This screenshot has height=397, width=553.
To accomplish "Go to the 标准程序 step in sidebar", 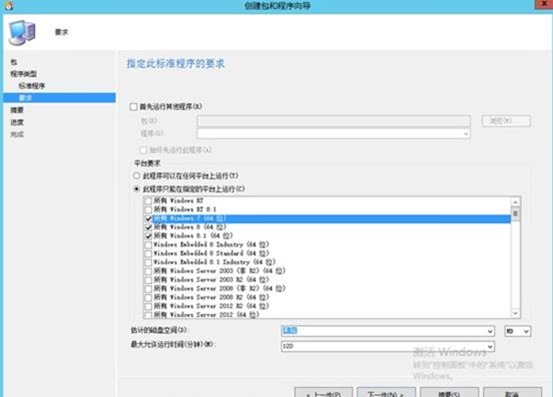I will (32, 86).
